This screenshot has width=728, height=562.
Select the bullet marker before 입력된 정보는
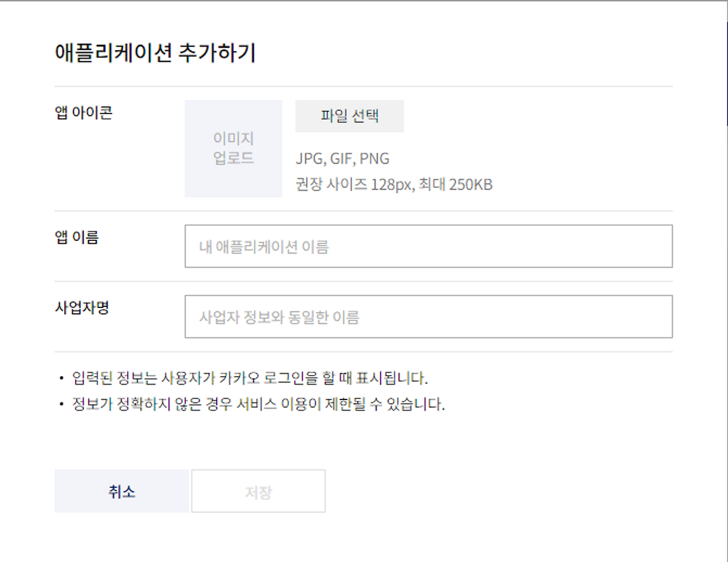tap(61, 378)
